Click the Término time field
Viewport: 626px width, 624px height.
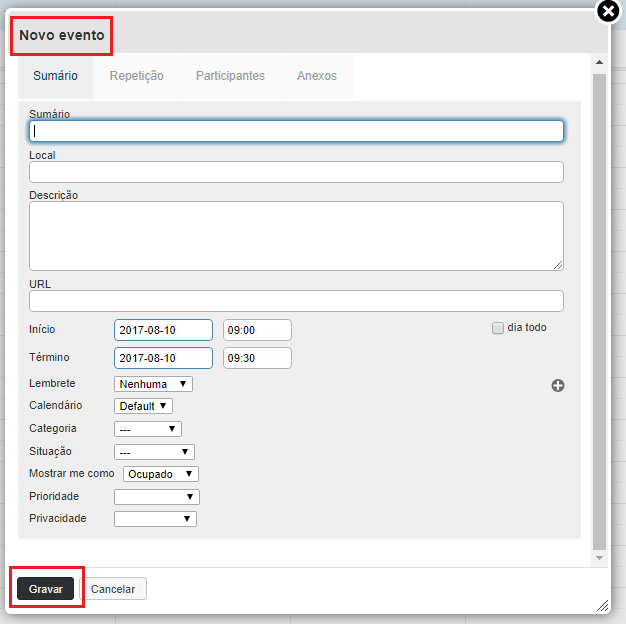pyautogui.click(x=257, y=358)
